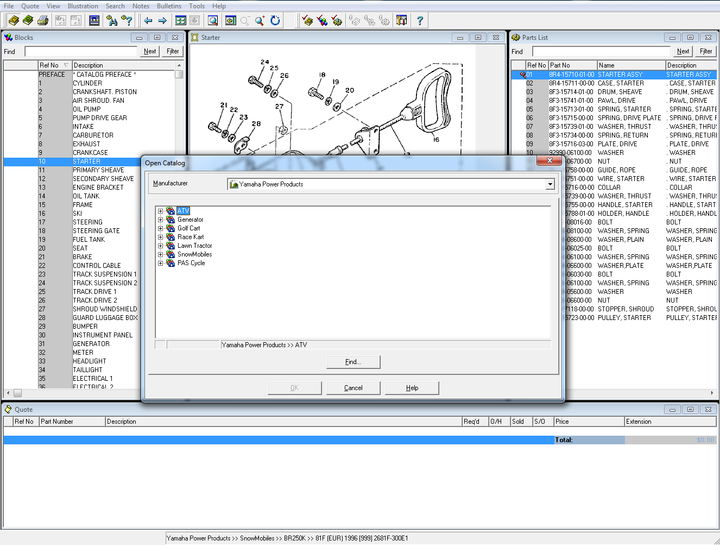Select CASE, STARTER row in Parts List
Image resolution: width=720 pixels, height=545 pixels.
(614, 83)
